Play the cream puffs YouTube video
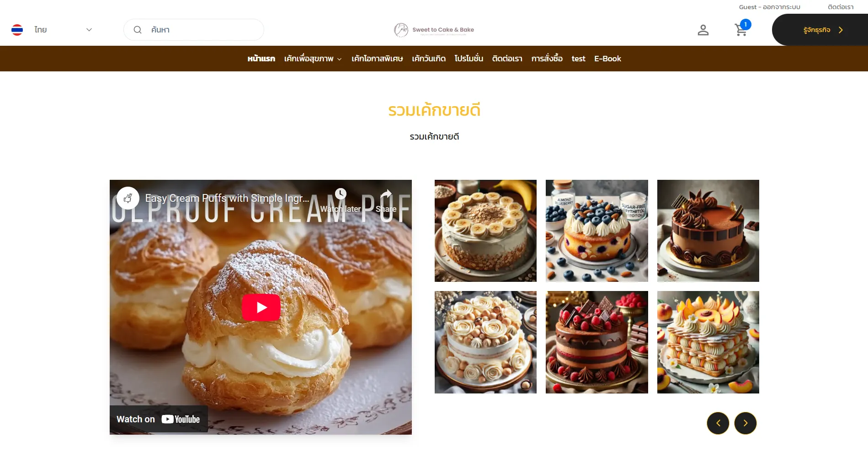This screenshot has height=458, width=868. pyautogui.click(x=261, y=307)
